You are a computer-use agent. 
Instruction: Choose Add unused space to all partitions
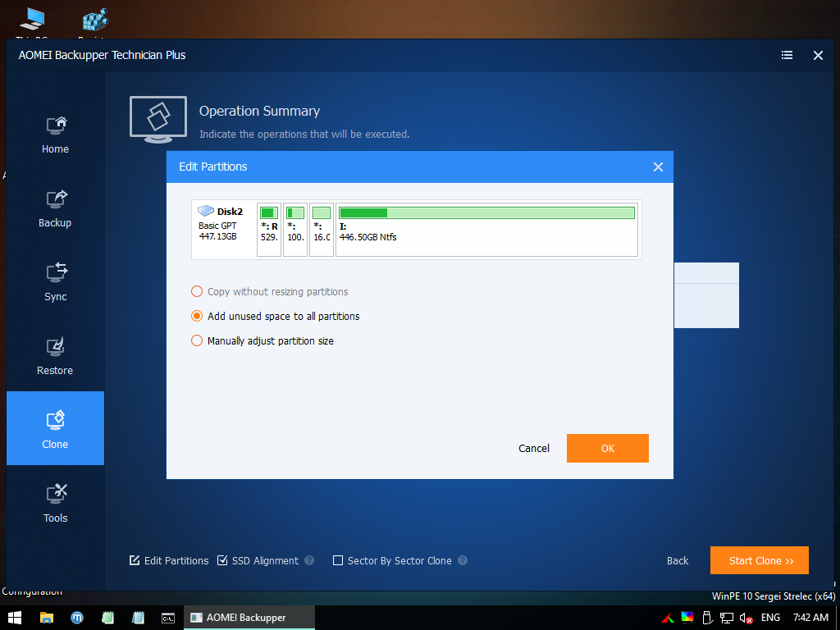[x=276, y=316]
